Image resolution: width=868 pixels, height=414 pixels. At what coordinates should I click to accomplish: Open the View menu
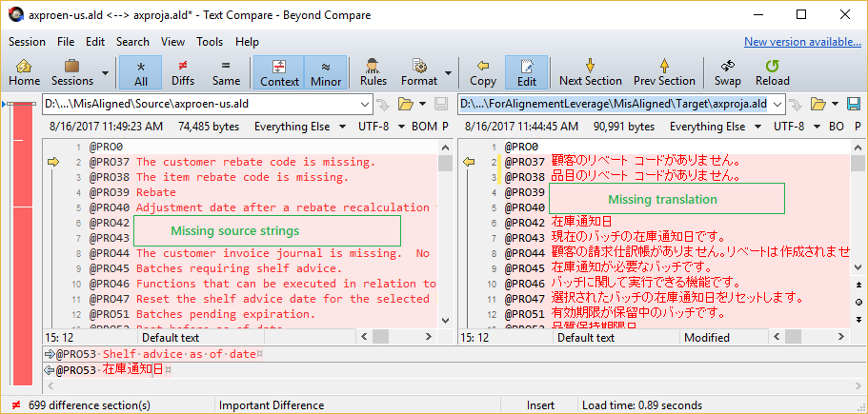pos(172,42)
